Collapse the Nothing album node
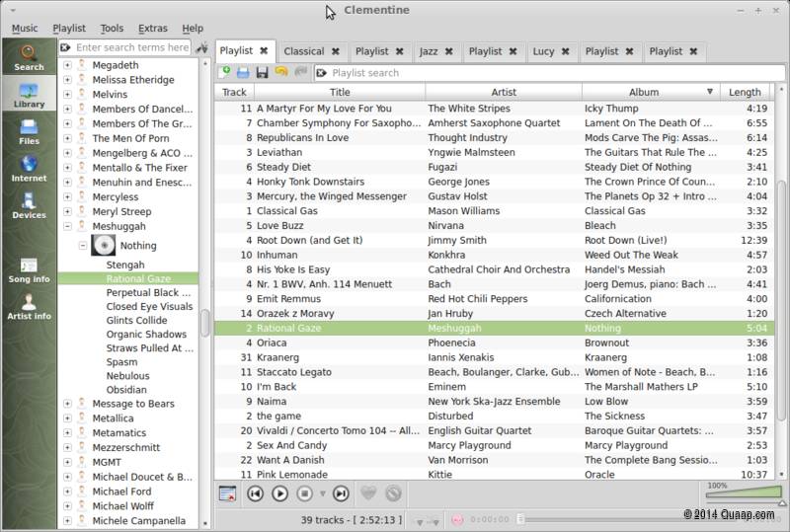This screenshot has height=532, width=790. (83, 246)
